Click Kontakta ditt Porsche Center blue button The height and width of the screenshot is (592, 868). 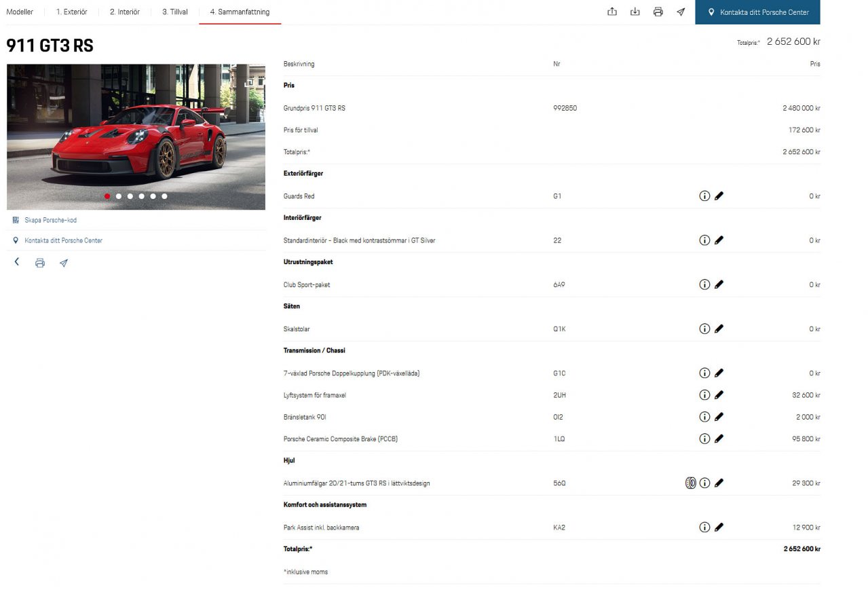[x=757, y=12]
